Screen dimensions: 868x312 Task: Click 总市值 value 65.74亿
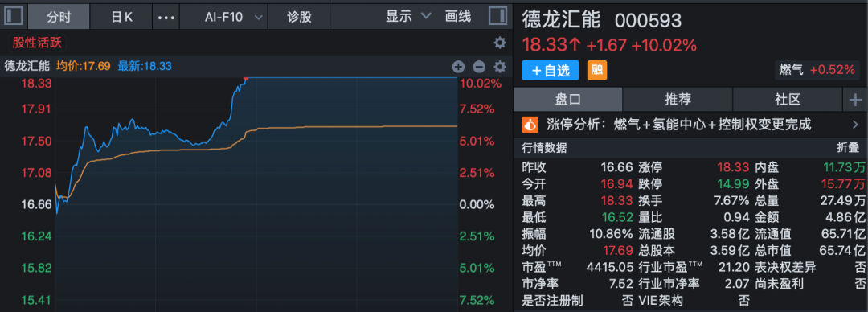tap(843, 251)
